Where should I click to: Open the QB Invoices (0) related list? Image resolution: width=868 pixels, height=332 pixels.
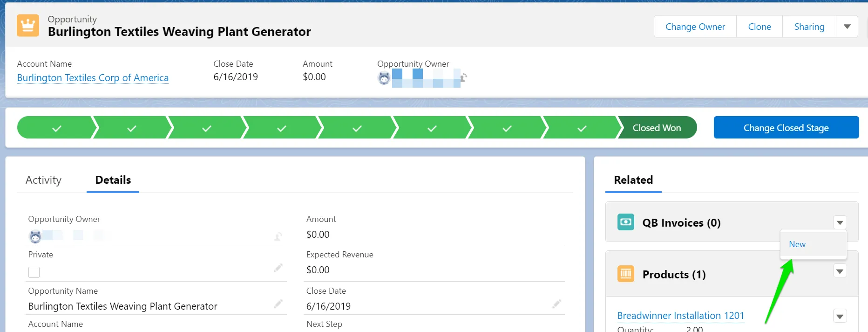(x=681, y=223)
